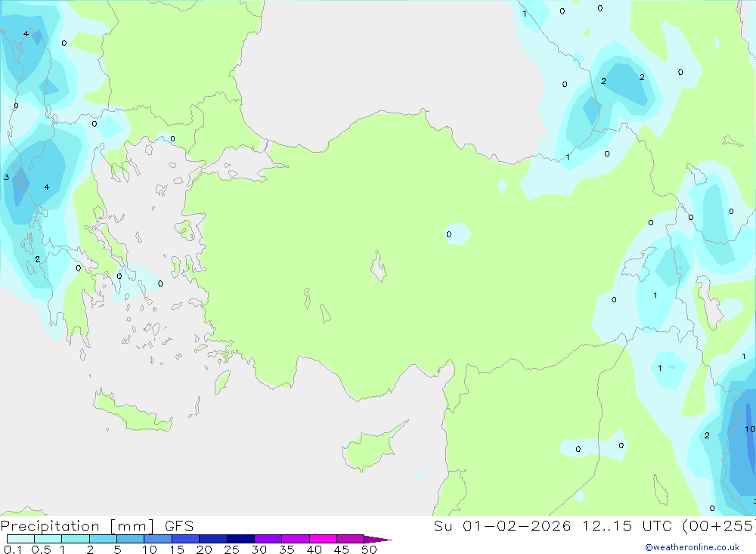Click the '(00+255)' forecast offset text
The width and height of the screenshot is (756, 554).
pos(718,526)
